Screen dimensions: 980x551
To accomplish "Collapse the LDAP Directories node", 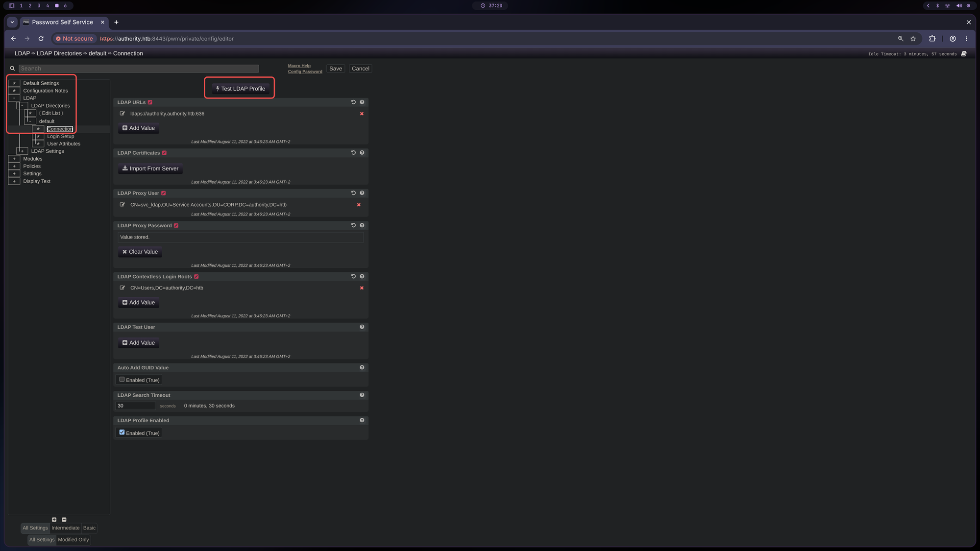I will [x=22, y=106].
